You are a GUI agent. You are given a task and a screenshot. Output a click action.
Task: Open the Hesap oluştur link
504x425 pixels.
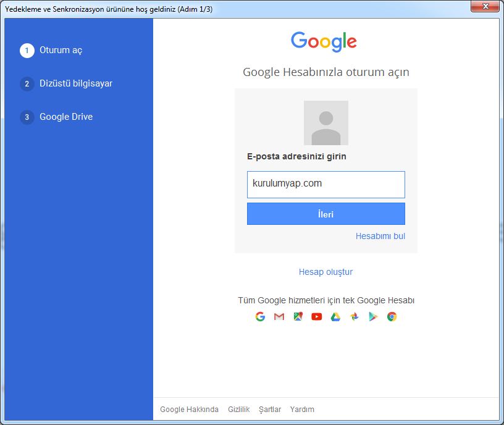click(x=325, y=272)
